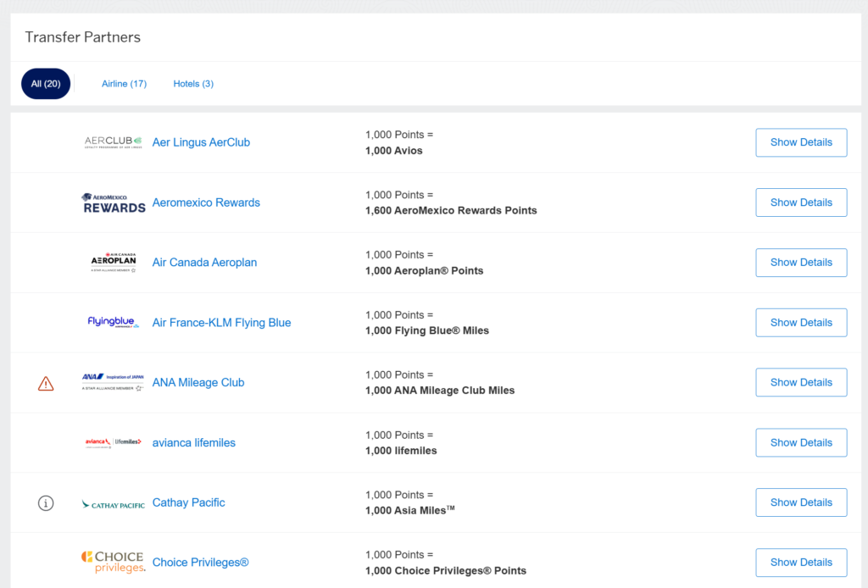868x588 pixels.
Task: Click the avianca lifemiles logo
Action: (114, 442)
